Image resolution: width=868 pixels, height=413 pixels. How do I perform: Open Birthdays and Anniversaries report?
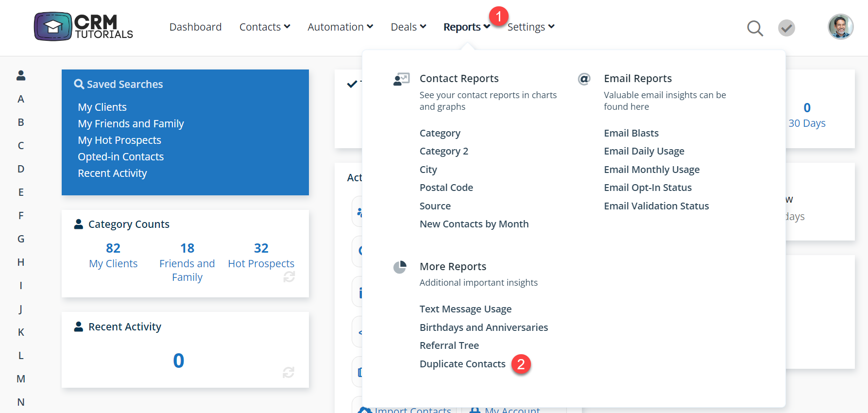(484, 327)
